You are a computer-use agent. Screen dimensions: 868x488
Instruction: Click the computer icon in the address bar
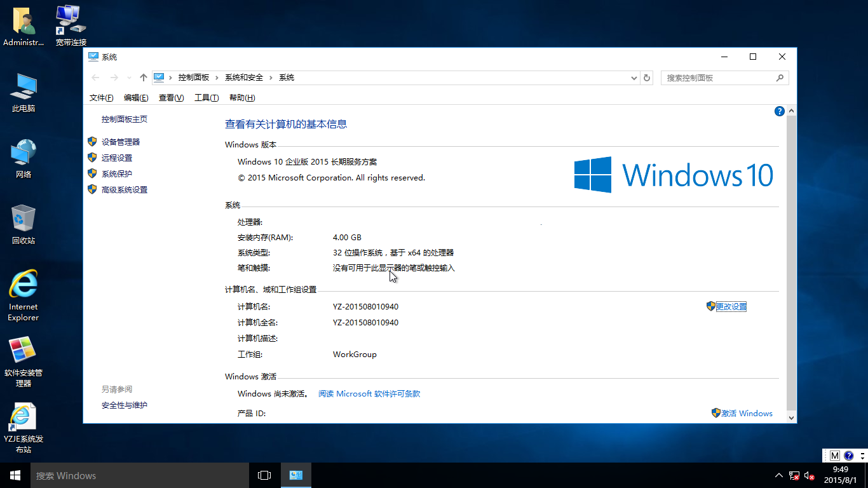(159, 78)
